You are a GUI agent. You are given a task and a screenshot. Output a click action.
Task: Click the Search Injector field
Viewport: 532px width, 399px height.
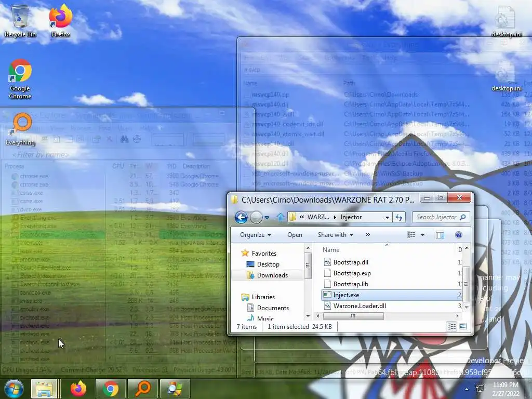click(x=441, y=217)
